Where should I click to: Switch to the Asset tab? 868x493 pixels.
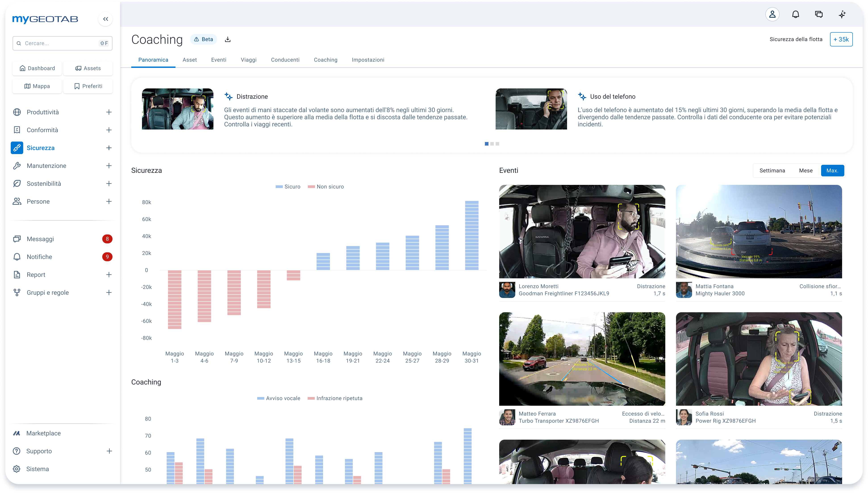coord(190,60)
